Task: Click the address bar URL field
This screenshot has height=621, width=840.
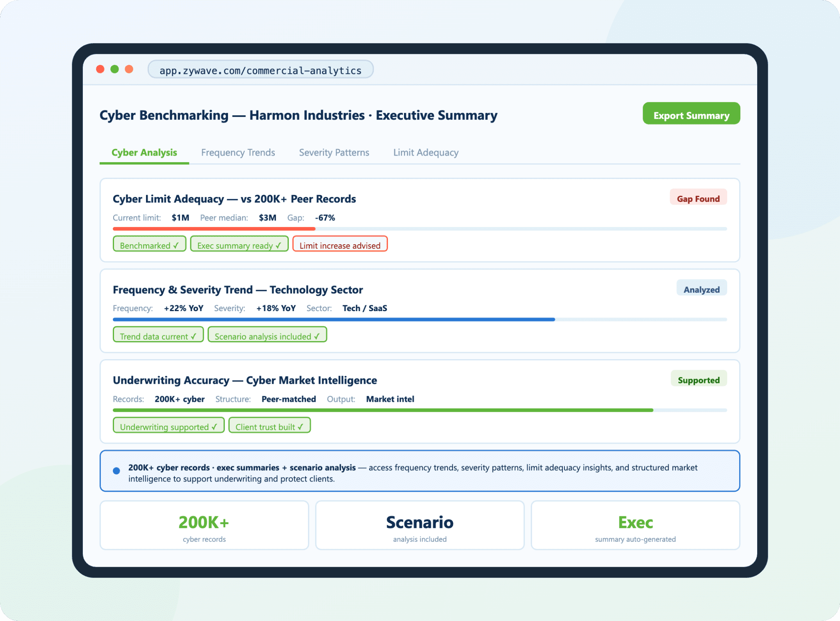Action: 260,70
